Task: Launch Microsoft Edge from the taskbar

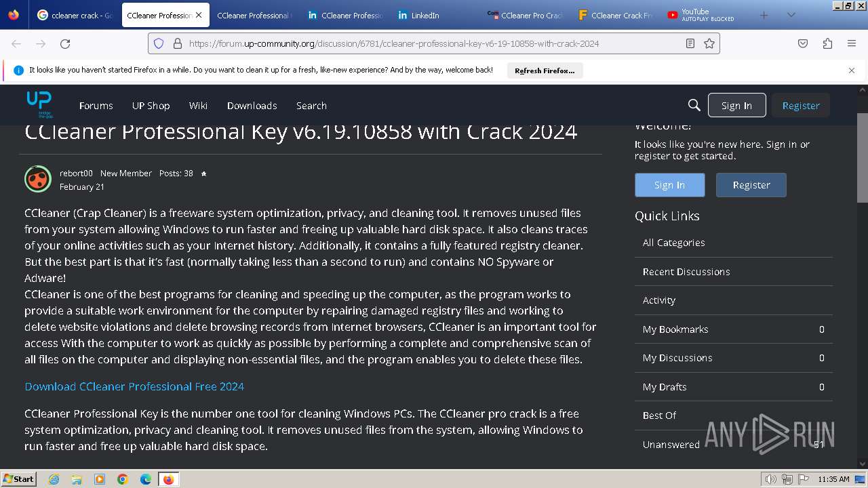Action: 146,479
